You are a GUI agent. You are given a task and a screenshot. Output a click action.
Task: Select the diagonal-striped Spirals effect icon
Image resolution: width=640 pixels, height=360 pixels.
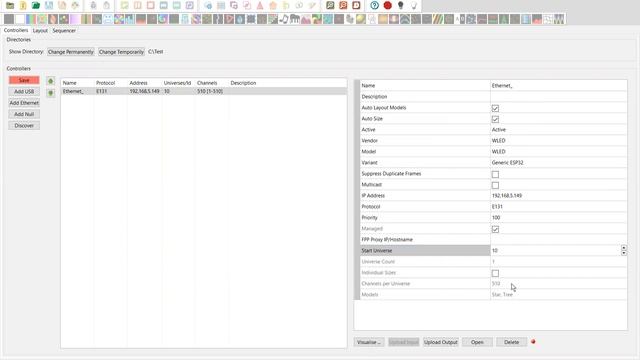[438, 19]
